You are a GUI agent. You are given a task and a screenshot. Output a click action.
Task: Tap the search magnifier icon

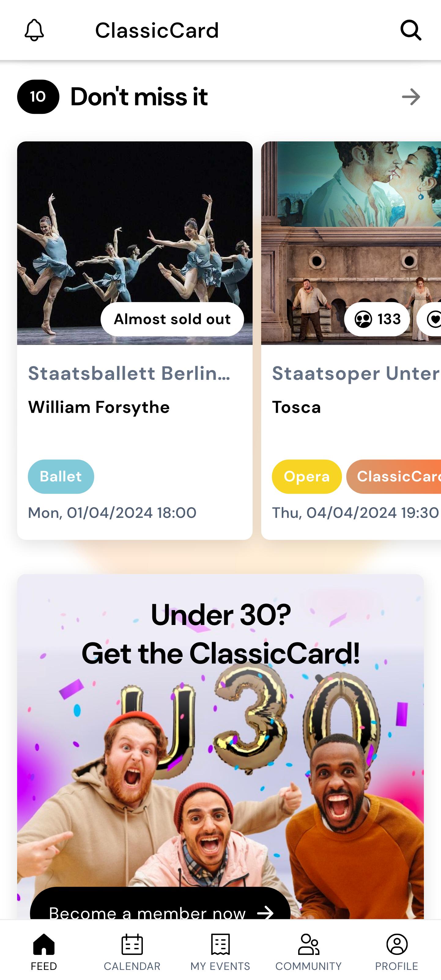411,30
